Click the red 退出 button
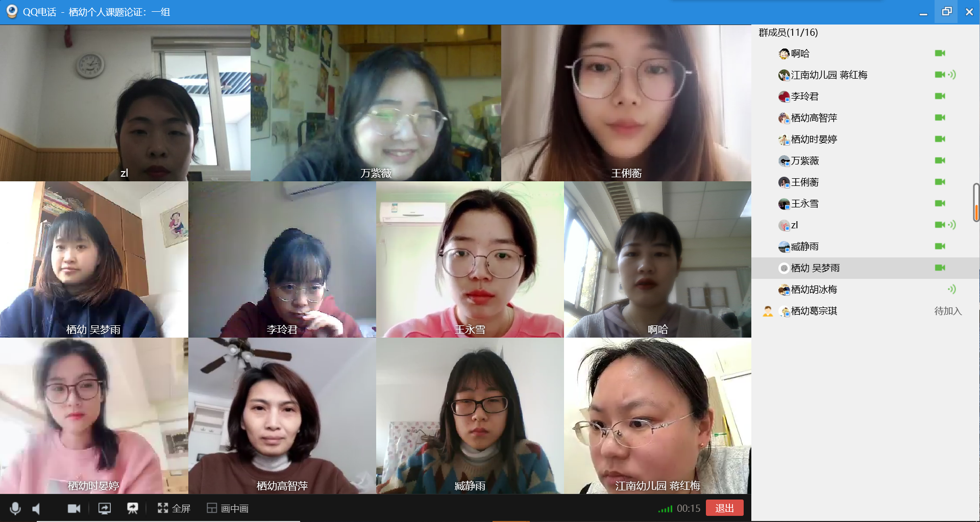 (724, 508)
